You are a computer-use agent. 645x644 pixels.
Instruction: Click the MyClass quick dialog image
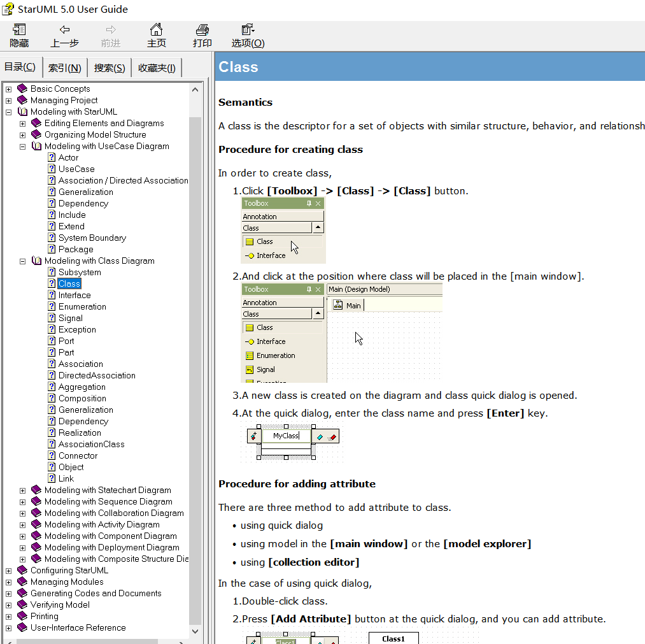tap(292, 442)
